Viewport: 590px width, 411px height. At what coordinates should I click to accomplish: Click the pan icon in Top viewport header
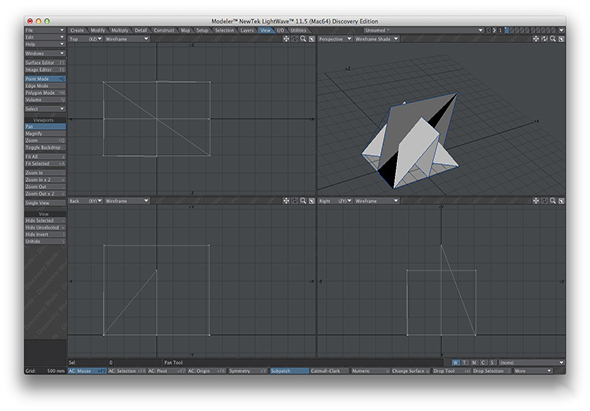pos(286,39)
